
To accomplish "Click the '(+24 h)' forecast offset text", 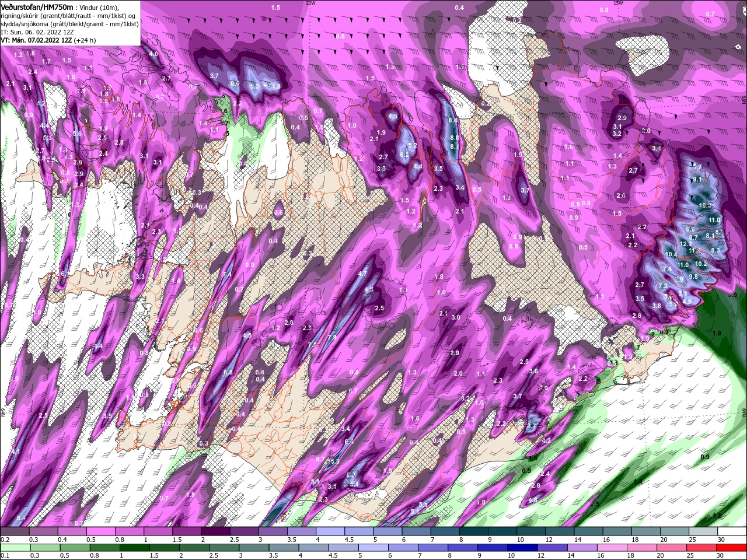I will coord(85,40).
